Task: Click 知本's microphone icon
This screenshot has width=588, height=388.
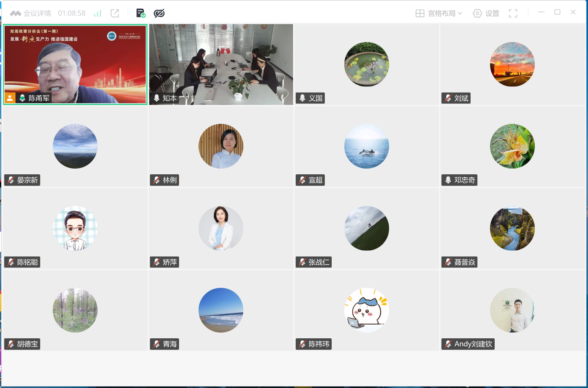Action: [156, 98]
